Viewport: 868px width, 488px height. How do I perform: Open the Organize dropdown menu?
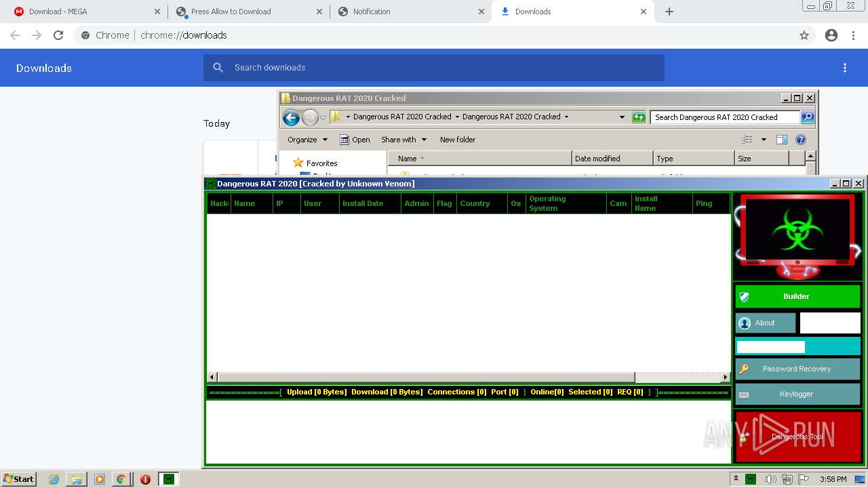click(307, 140)
